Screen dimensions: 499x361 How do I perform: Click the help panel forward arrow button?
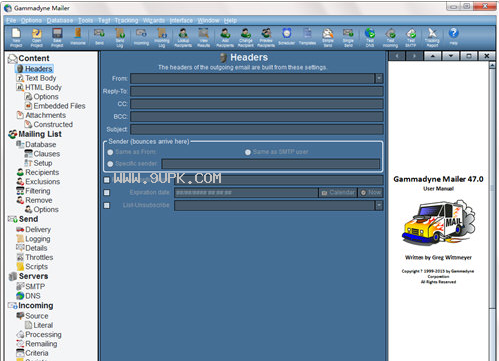click(414, 56)
